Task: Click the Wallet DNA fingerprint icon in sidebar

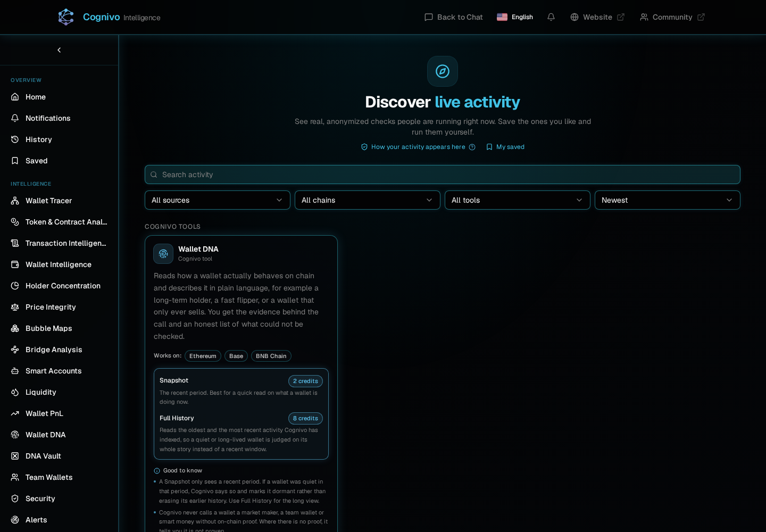Action: tap(15, 435)
